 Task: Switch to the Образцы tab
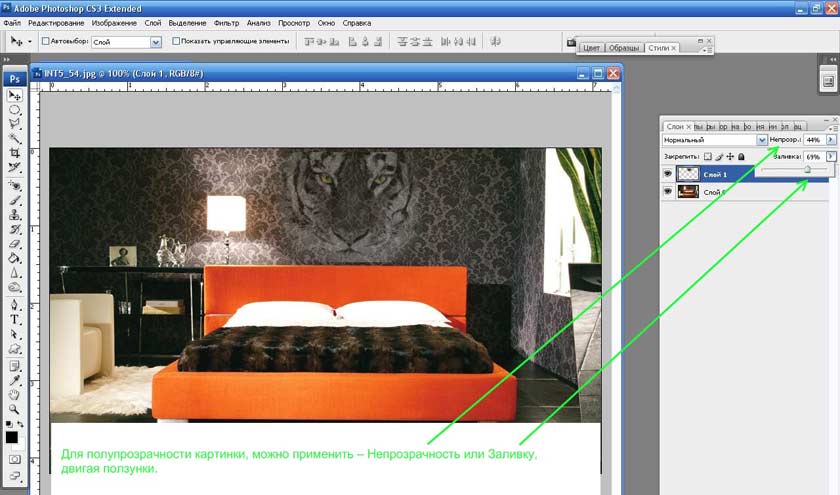point(625,48)
